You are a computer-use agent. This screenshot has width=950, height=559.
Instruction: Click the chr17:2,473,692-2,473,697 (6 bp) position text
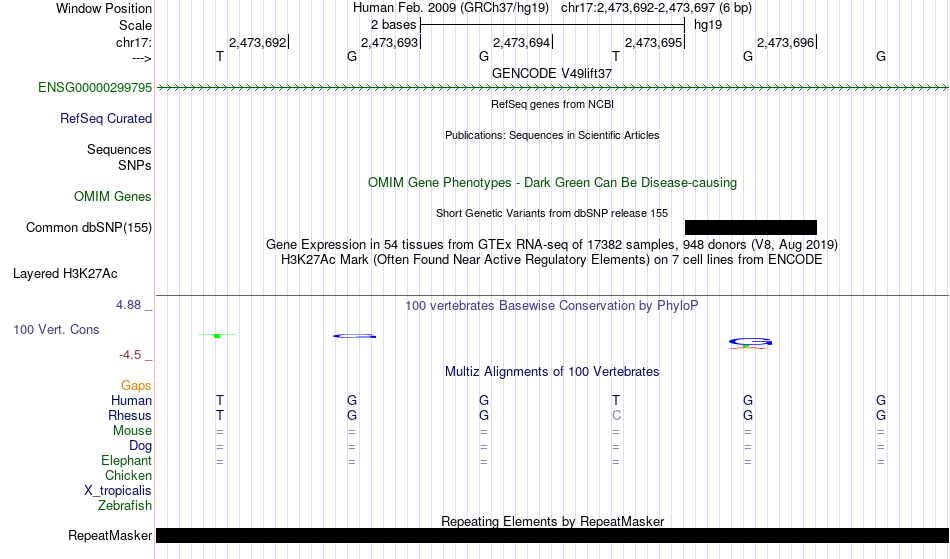tap(656, 8)
